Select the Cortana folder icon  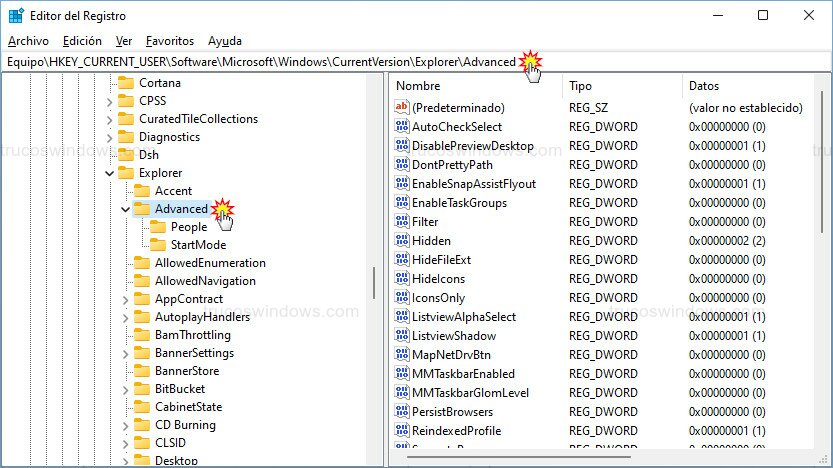point(126,83)
